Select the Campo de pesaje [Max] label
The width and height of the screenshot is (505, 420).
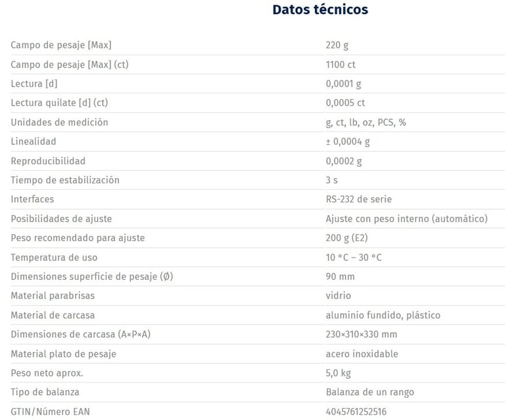point(61,45)
